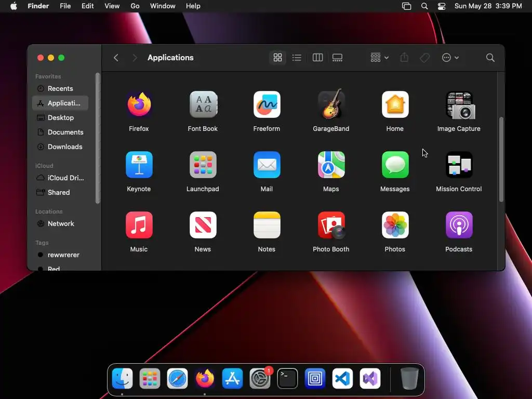Open the File menu

pos(65,6)
